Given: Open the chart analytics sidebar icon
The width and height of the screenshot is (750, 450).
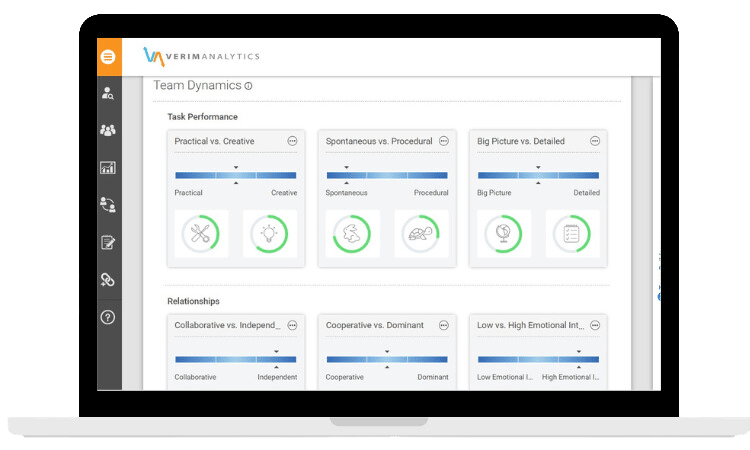Looking at the screenshot, I should tap(108, 167).
